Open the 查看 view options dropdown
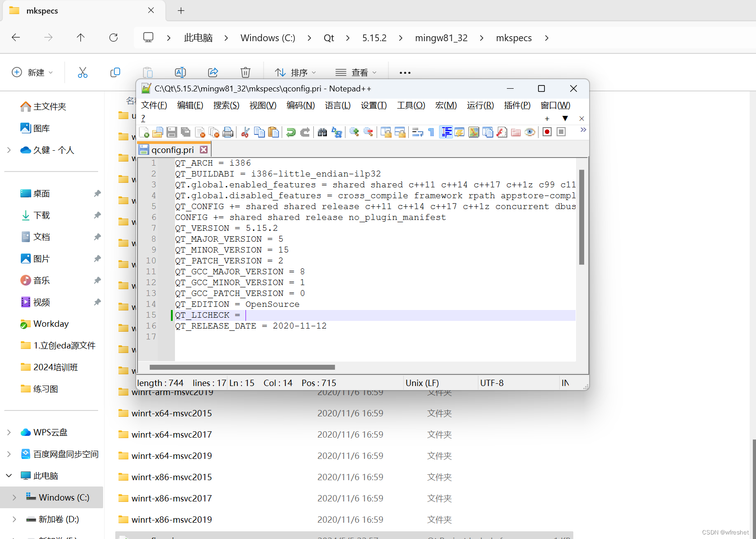Viewport: 756px width, 539px height. click(x=357, y=72)
